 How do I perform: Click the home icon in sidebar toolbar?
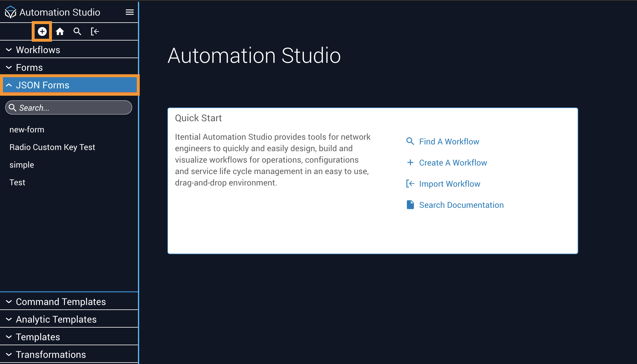coord(60,31)
